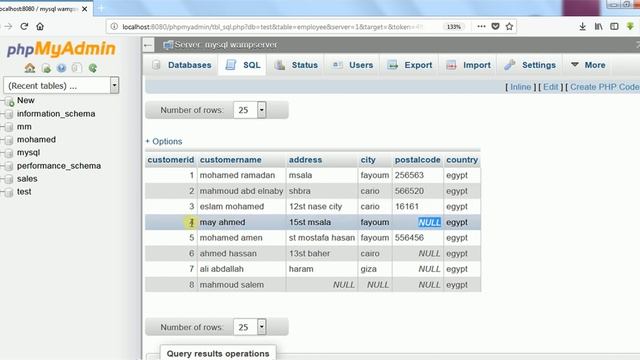This screenshot has height=360, width=640.
Task: Close the localhost phpMyAdmin browser tab
Action: click(x=84, y=9)
